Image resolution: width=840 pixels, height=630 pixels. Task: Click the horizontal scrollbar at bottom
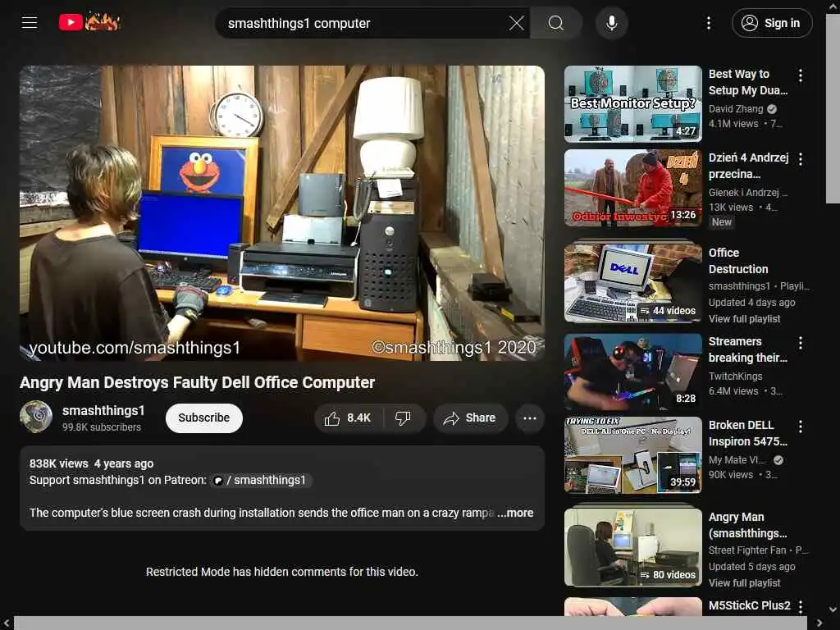pos(410,623)
